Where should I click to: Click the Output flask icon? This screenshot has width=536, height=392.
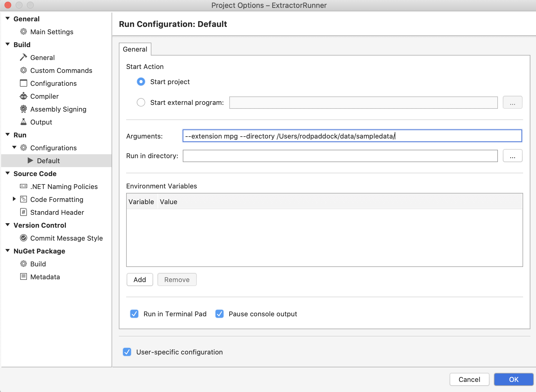coord(24,122)
